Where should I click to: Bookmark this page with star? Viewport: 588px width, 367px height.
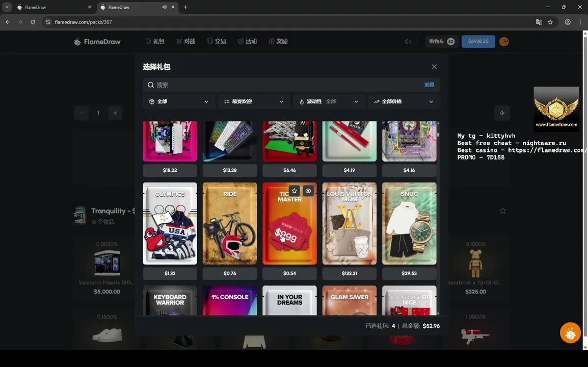[x=550, y=22]
